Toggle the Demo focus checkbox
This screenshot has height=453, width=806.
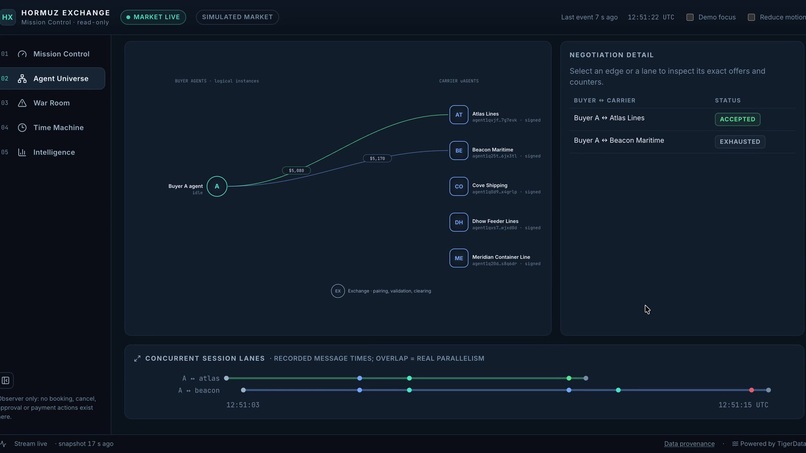point(690,17)
